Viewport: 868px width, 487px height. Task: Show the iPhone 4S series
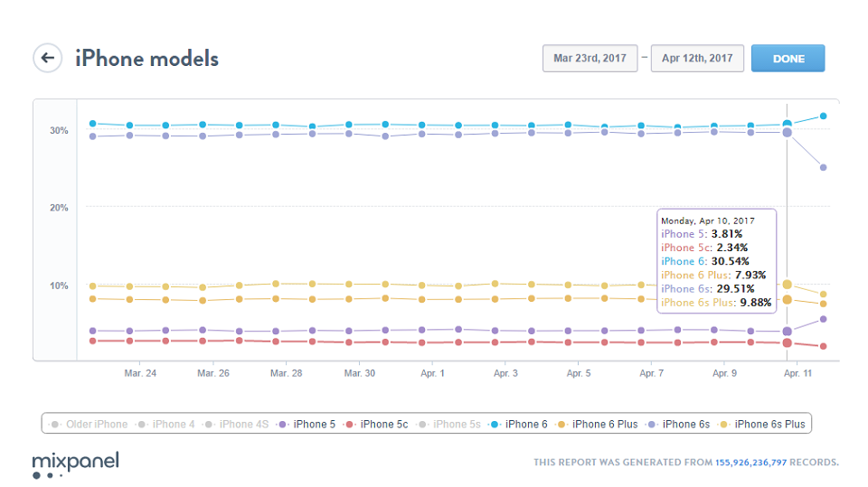(236, 424)
